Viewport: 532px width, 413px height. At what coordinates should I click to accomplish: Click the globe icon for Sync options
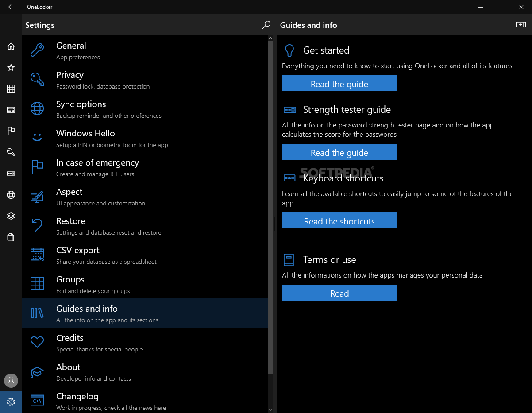(x=37, y=108)
